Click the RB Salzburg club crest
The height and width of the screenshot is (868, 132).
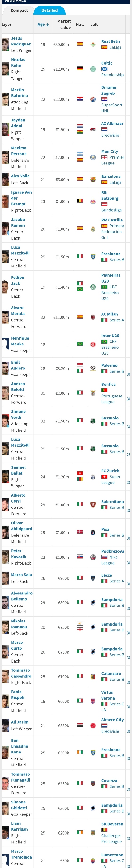pos(93,201)
